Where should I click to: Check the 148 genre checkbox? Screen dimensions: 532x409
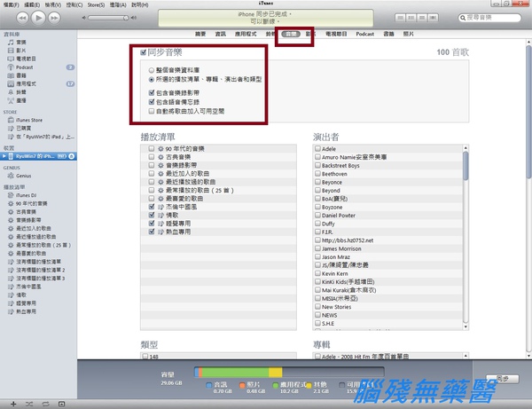pyautogui.click(x=145, y=357)
